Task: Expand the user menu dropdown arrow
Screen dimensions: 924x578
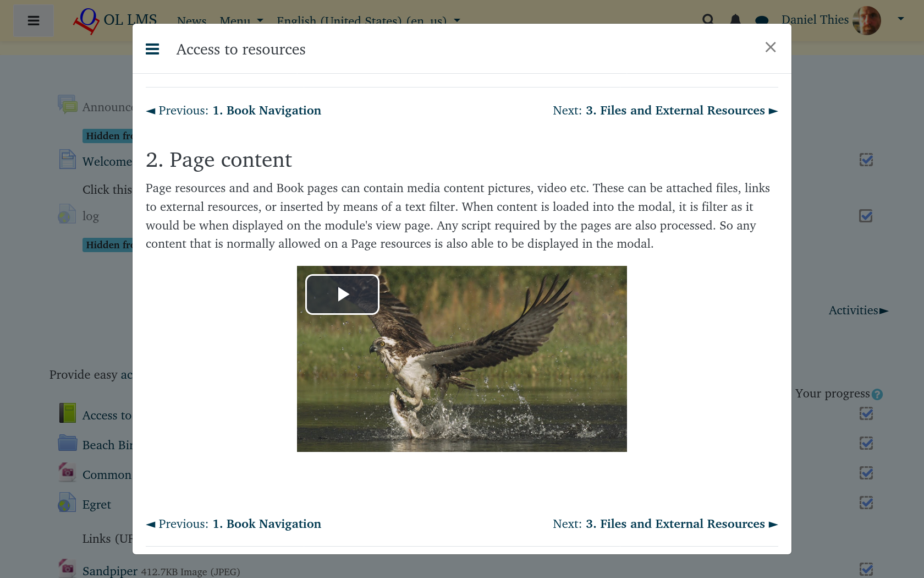Action: point(901,19)
